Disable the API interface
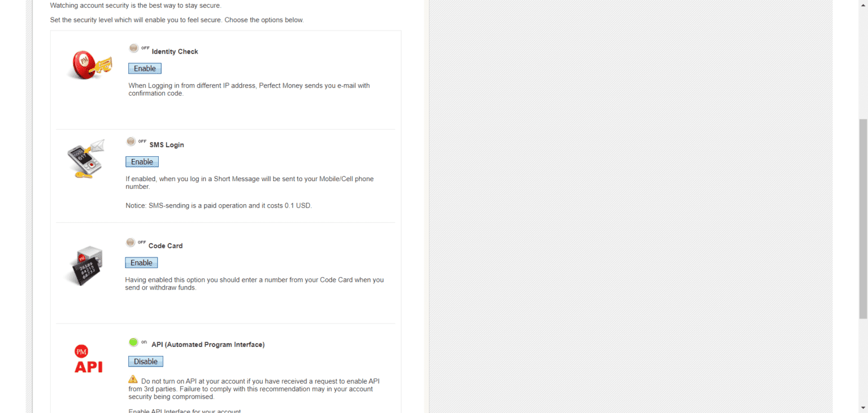Image resolution: width=868 pixels, height=413 pixels. [146, 362]
